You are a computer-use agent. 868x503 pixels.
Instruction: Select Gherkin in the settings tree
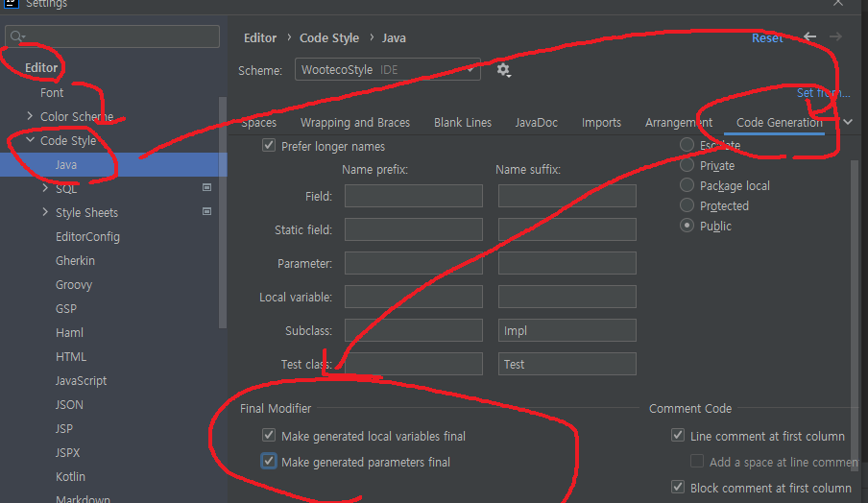click(75, 260)
